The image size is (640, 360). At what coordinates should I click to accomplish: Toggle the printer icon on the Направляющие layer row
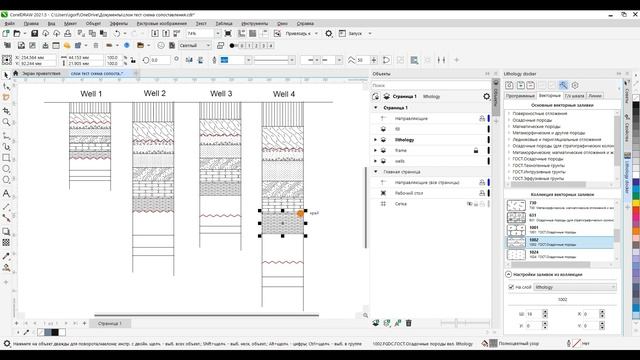tap(482, 118)
